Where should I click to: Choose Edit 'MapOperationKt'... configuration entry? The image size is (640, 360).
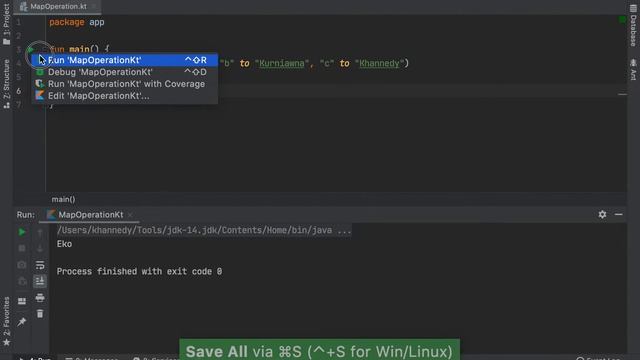pyautogui.click(x=124, y=96)
